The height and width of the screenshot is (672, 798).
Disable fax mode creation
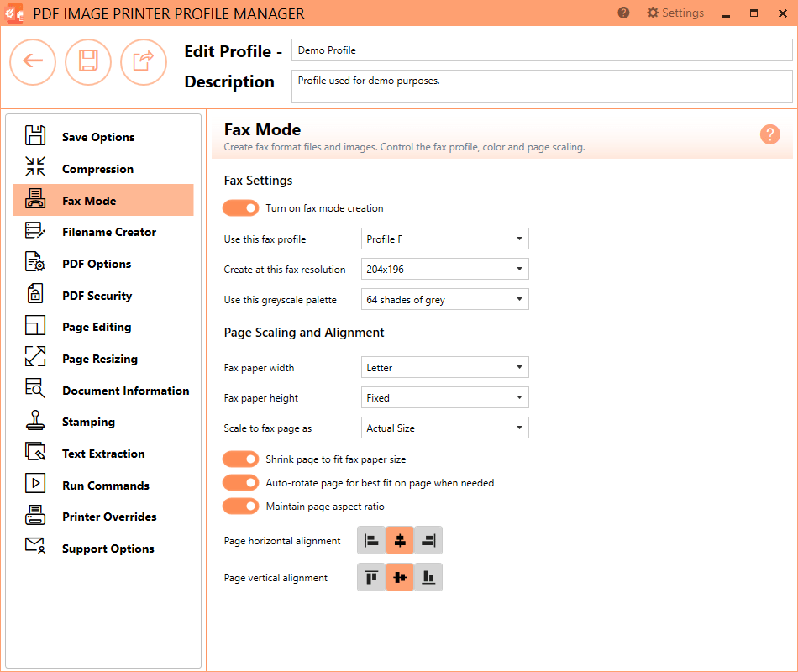pyautogui.click(x=241, y=207)
